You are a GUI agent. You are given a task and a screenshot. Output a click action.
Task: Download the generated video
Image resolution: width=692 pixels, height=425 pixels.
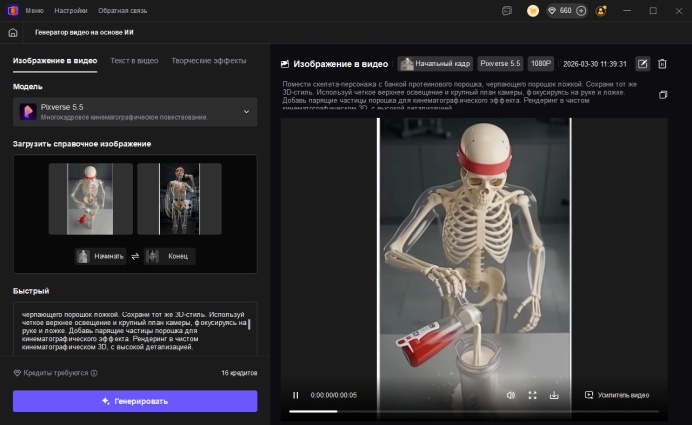coord(554,395)
